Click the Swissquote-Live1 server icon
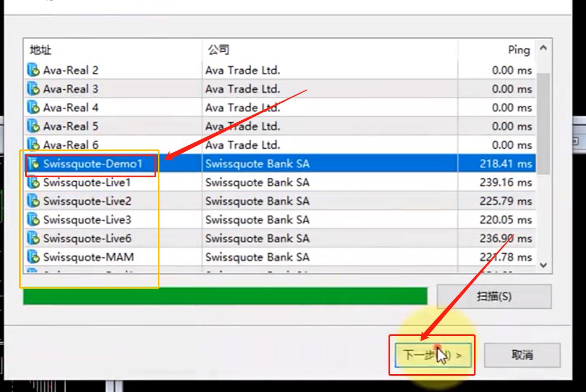The width and height of the screenshot is (586, 392). point(34,183)
